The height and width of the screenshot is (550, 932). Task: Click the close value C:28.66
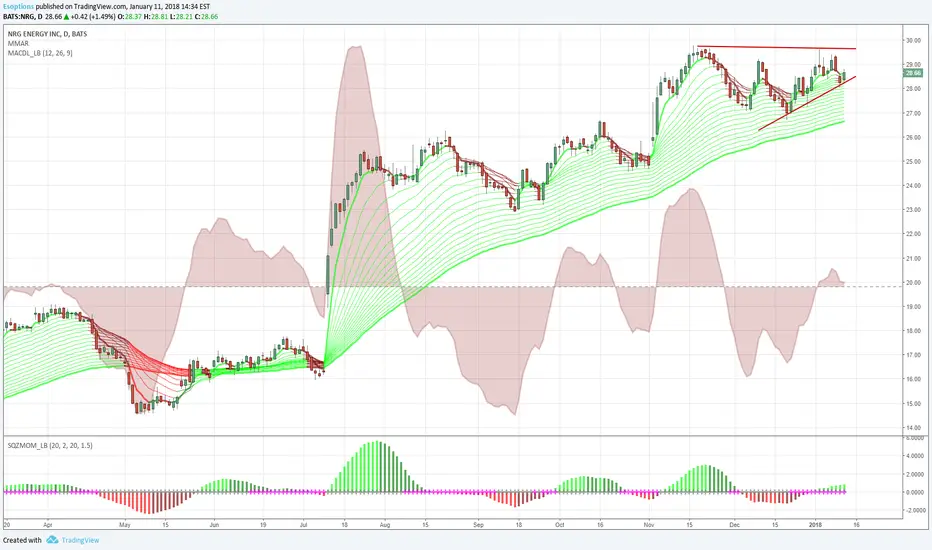pos(206,17)
